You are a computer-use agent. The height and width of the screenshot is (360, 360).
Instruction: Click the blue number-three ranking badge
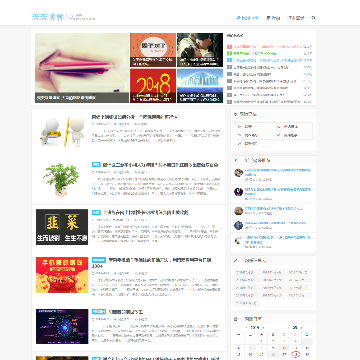(x=229, y=60)
